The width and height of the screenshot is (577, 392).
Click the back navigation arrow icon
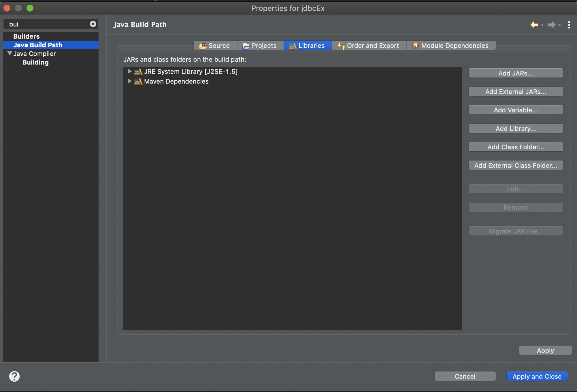click(x=534, y=25)
